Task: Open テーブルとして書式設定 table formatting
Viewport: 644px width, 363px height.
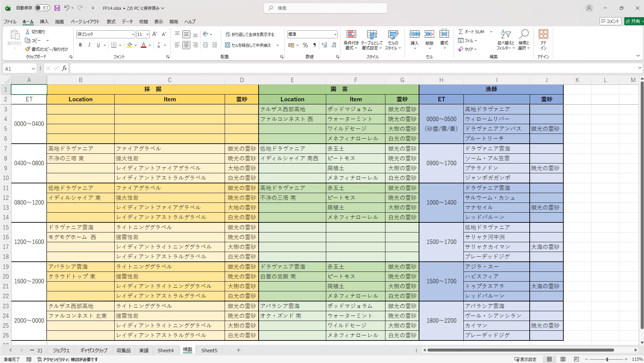Action: pos(372,40)
